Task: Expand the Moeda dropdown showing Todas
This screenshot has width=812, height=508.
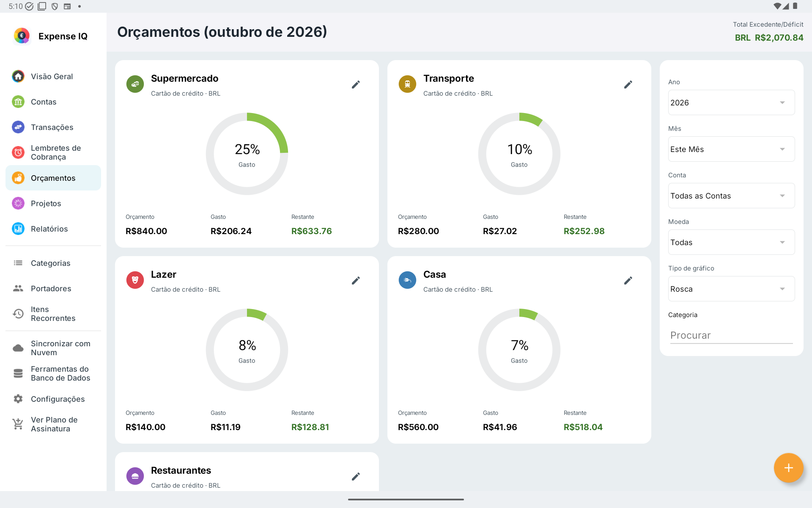Action: click(x=731, y=242)
